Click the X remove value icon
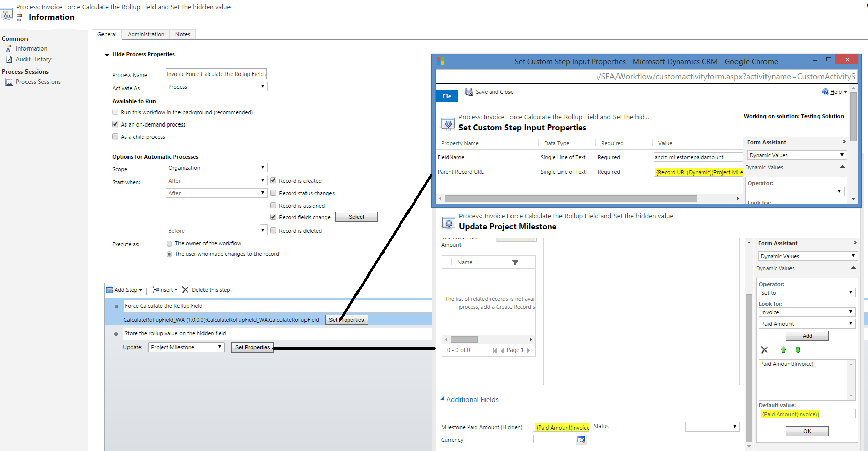The image size is (868, 451). (x=764, y=350)
